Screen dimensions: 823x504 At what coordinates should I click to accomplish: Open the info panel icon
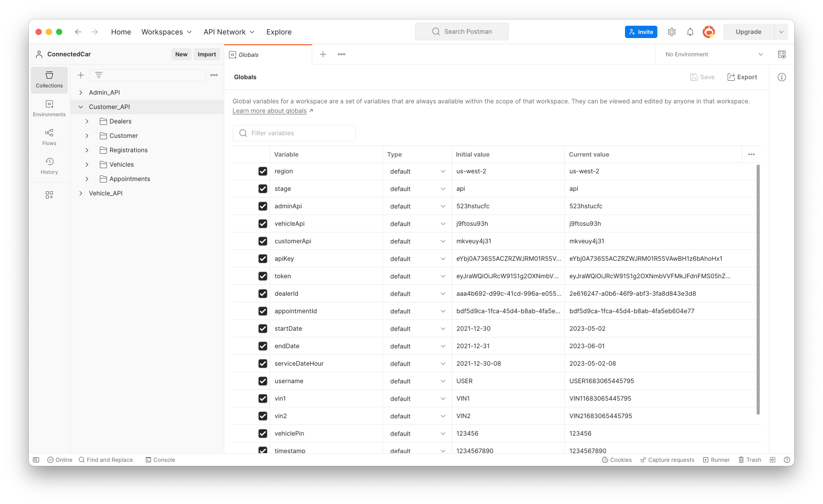click(x=782, y=77)
